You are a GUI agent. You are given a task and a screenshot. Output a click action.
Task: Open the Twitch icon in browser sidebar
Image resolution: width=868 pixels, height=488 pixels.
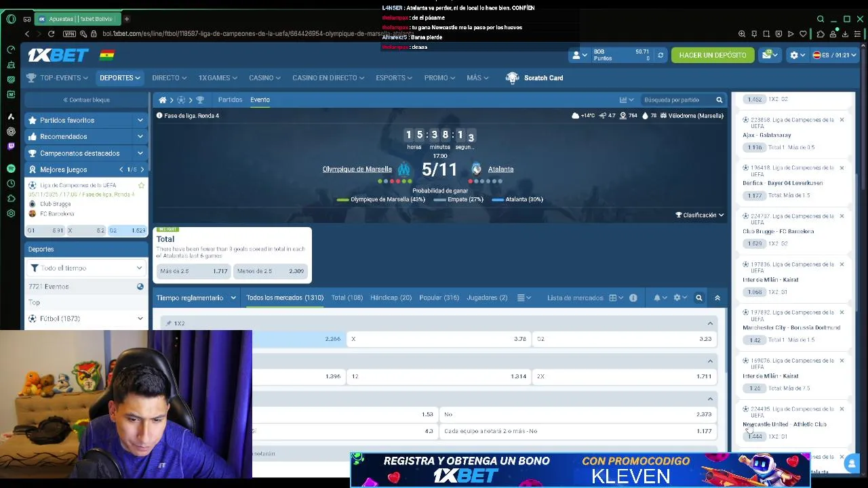click(11, 146)
